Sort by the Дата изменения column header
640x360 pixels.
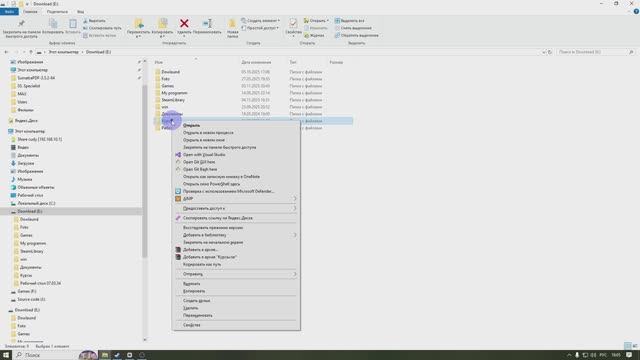click(256, 62)
